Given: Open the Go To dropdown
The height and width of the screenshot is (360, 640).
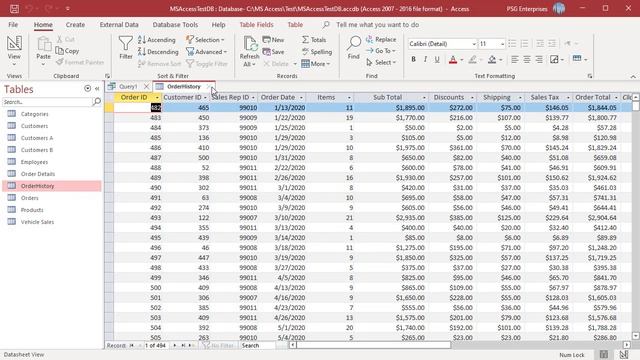Looking at the screenshot, I should coord(381,51).
